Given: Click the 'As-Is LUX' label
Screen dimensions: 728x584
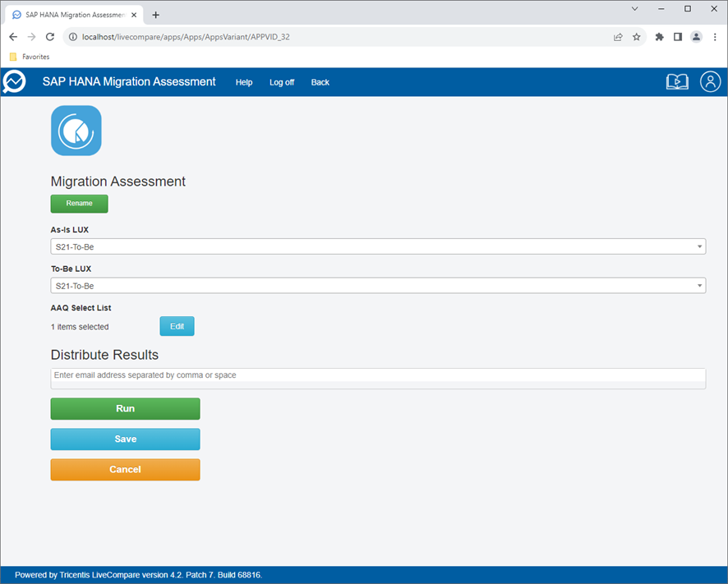Looking at the screenshot, I should click(70, 230).
